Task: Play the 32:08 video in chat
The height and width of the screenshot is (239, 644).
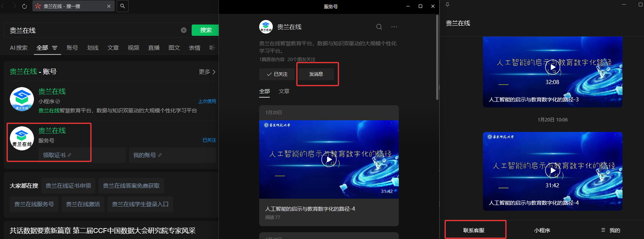Action: click(x=553, y=67)
